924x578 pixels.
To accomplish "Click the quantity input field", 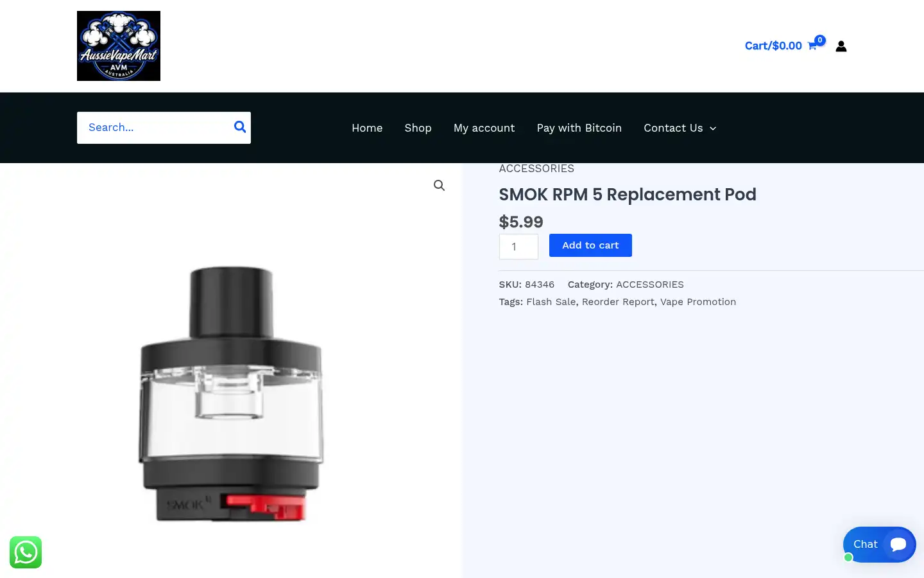I will [518, 247].
